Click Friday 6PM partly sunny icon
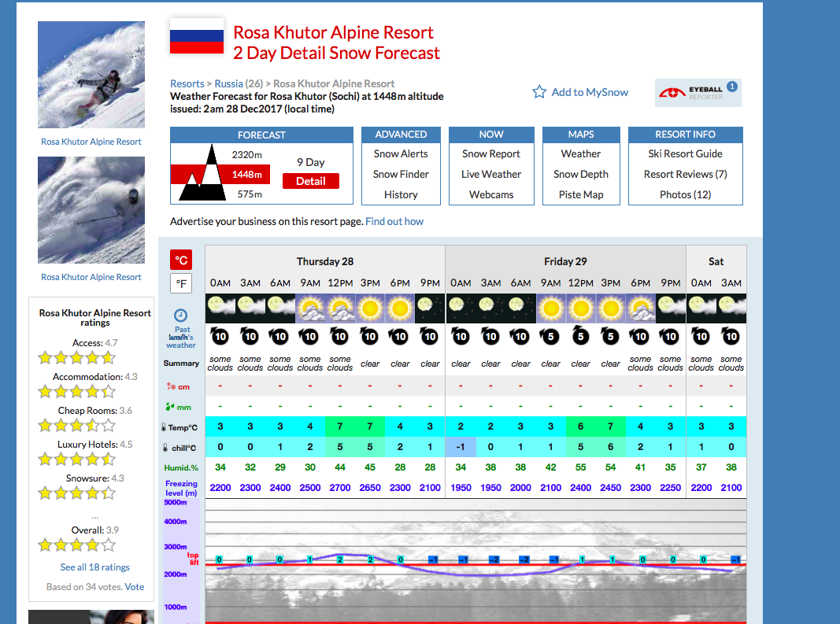Image resolution: width=840 pixels, height=624 pixels. [x=641, y=308]
